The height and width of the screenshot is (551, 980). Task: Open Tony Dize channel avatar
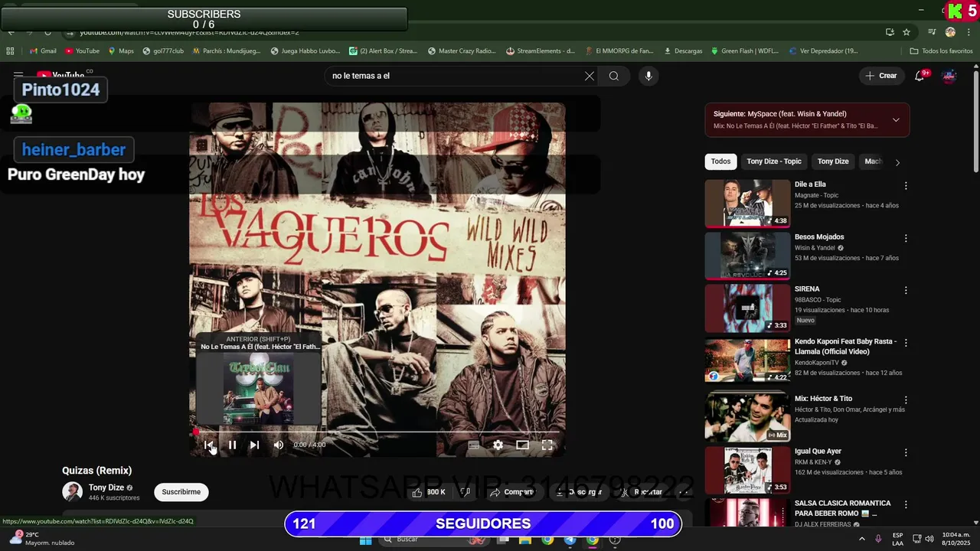[73, 492]
